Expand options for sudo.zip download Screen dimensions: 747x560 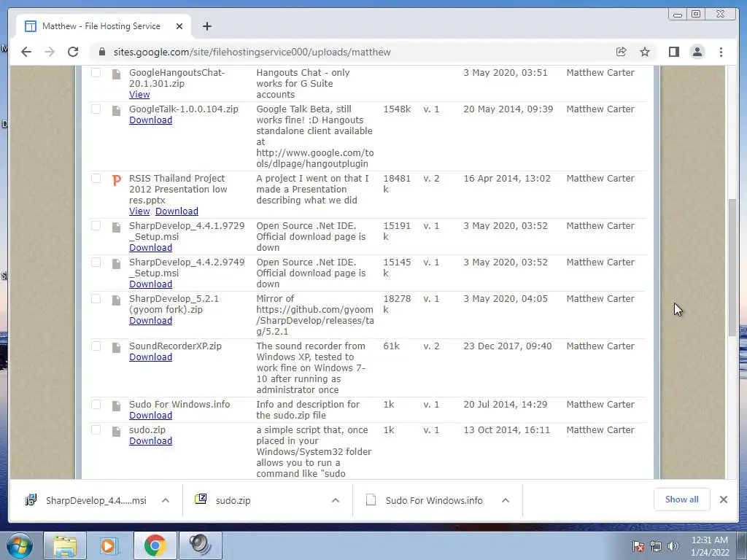pos(336,500)
